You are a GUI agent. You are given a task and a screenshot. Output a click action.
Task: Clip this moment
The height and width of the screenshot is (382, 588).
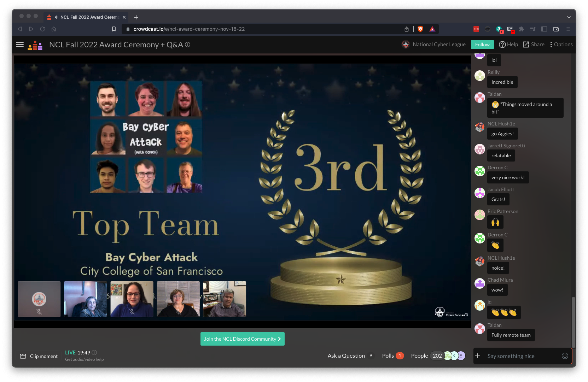pyautogui.click(x=39, y=356)
